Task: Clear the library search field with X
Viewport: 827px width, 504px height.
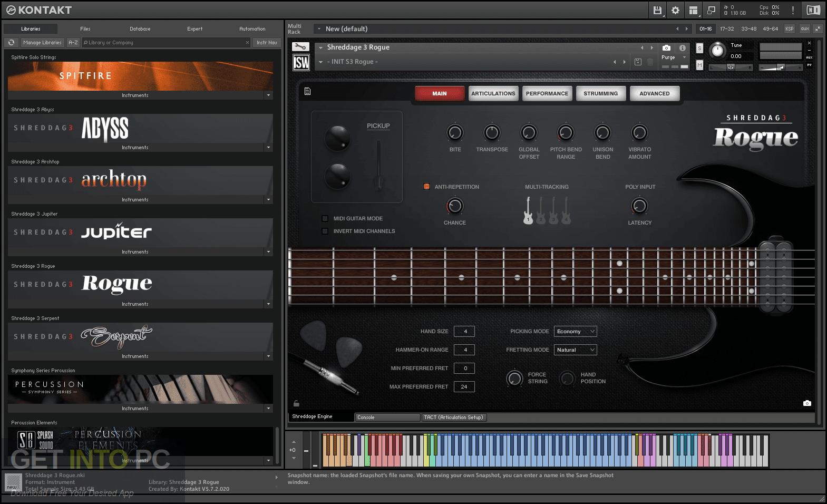Action: pyautogui.click(x=247, y=43)
